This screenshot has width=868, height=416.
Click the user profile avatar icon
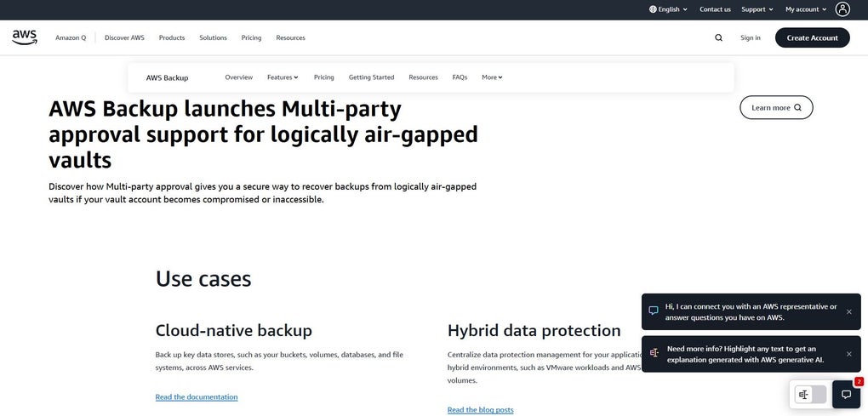pyautogui.click(x=842, y=9)
